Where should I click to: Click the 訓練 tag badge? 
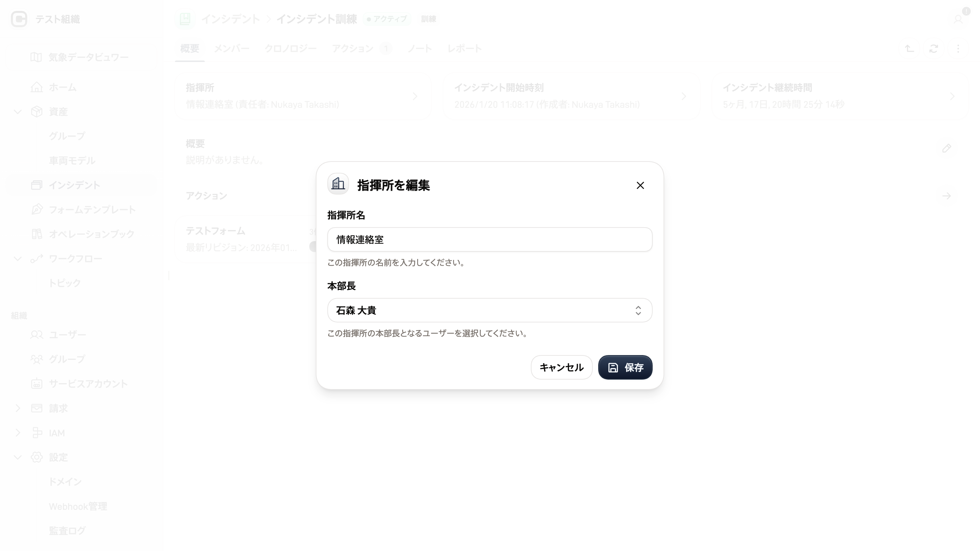[x=428, y=19]
